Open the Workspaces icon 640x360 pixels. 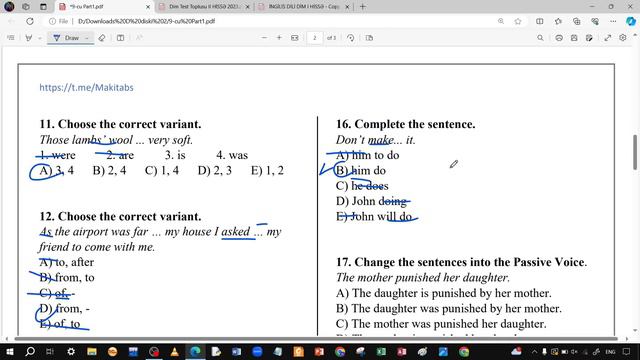pyautogui.click(x=26, y=7)
